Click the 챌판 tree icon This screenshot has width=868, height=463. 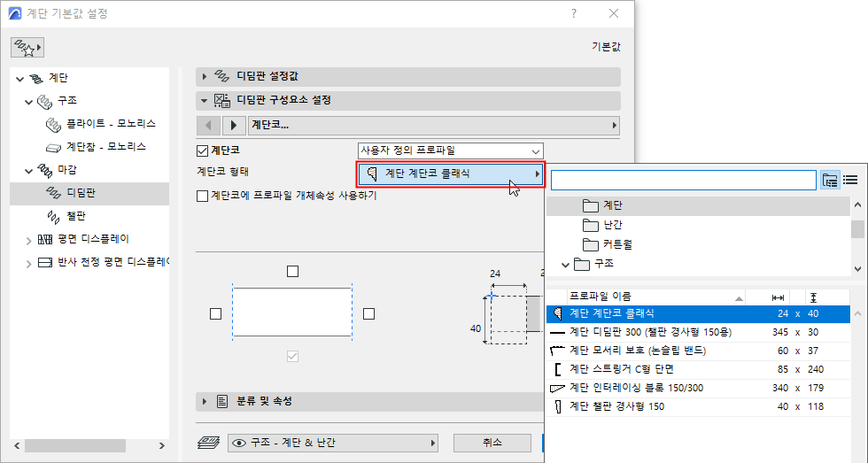(53, 216)
